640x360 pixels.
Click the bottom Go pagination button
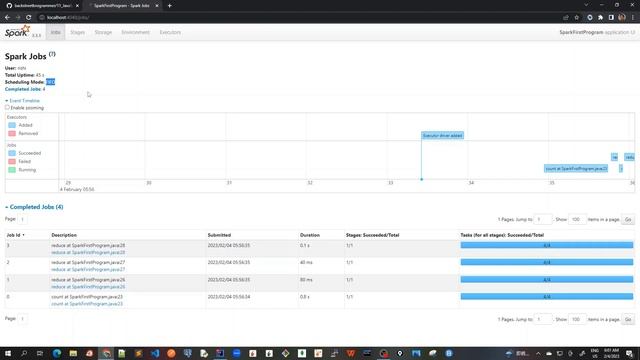click(x=628, y=319)
